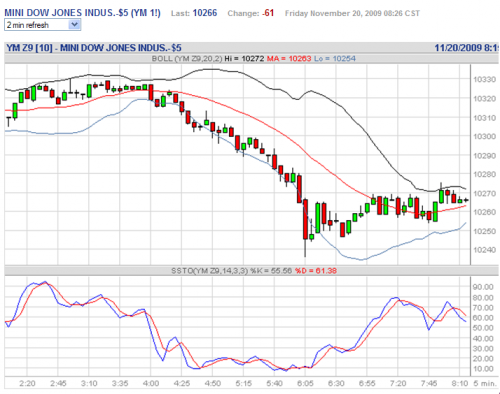500x394 pixels.
Task: Click the 70.00 stochastic axis label
Action: click(x=483, y=307)
